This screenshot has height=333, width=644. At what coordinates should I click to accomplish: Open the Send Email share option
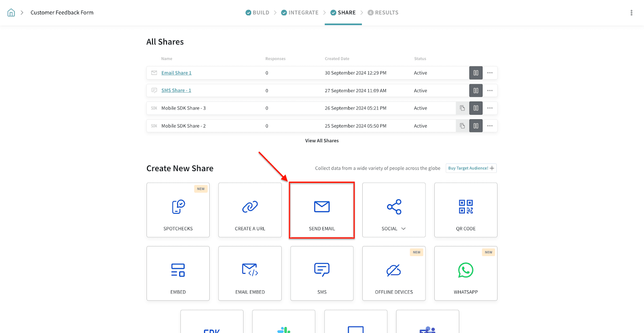tap(322, 210)
